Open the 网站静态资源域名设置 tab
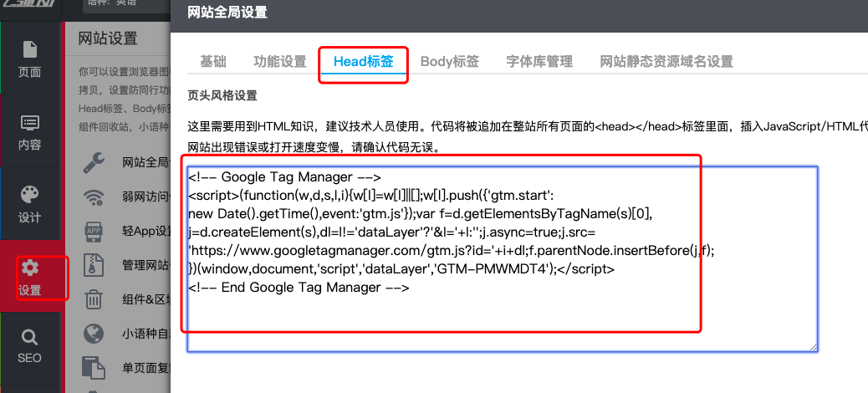The image size is (868, 393). 666,61
